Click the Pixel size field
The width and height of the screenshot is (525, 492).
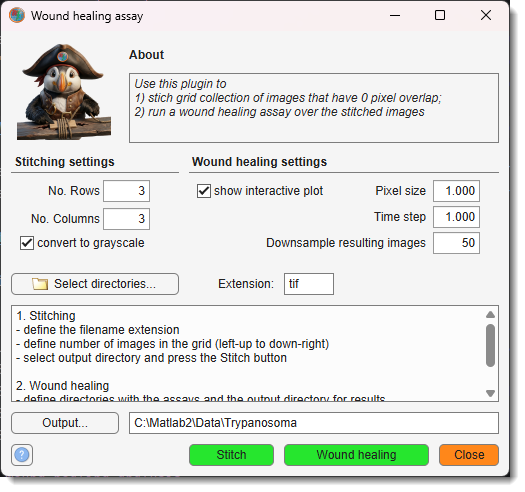tap(456, 191)
